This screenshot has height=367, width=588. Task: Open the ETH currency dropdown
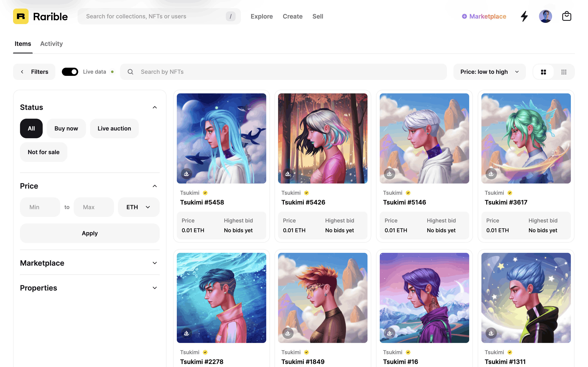(x=138, y=207)
